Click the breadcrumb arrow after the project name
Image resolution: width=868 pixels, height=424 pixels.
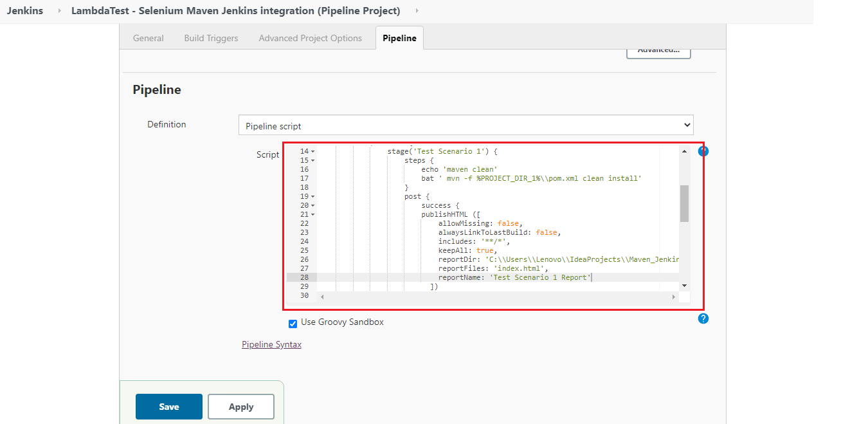click(417, 11)
